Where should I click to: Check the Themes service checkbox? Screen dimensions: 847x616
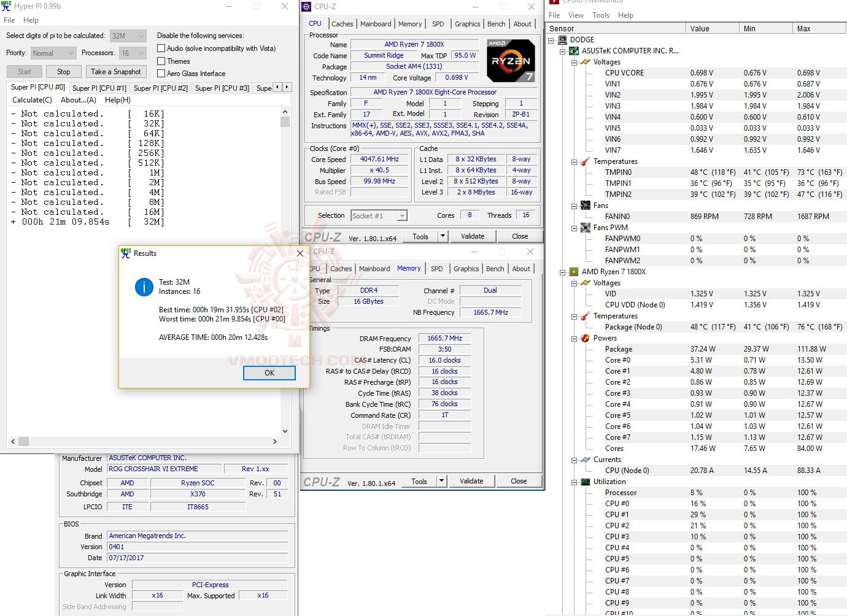pos(160,61)
